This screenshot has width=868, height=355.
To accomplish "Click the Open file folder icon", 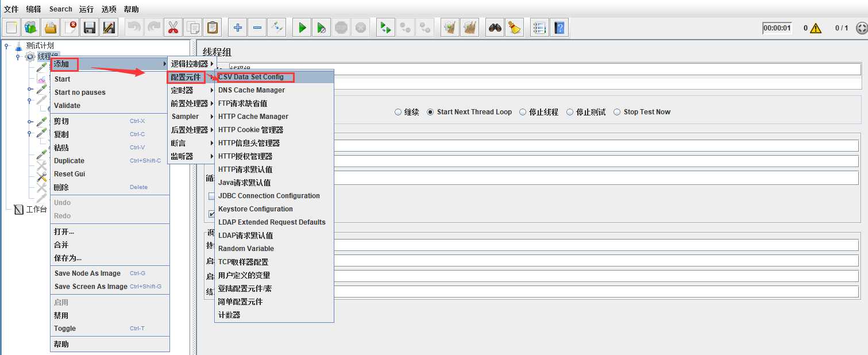I will pyautogui.click(x=51, y=27).
